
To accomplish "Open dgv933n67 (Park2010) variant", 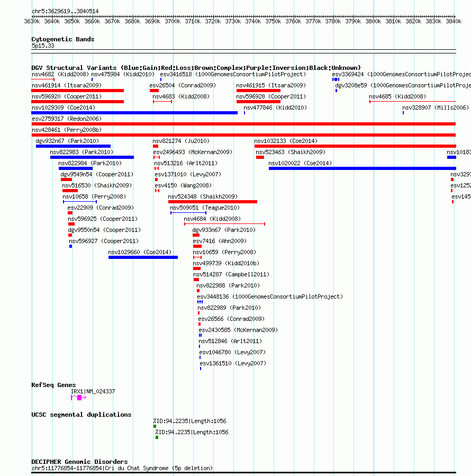I will click(224, 230).
